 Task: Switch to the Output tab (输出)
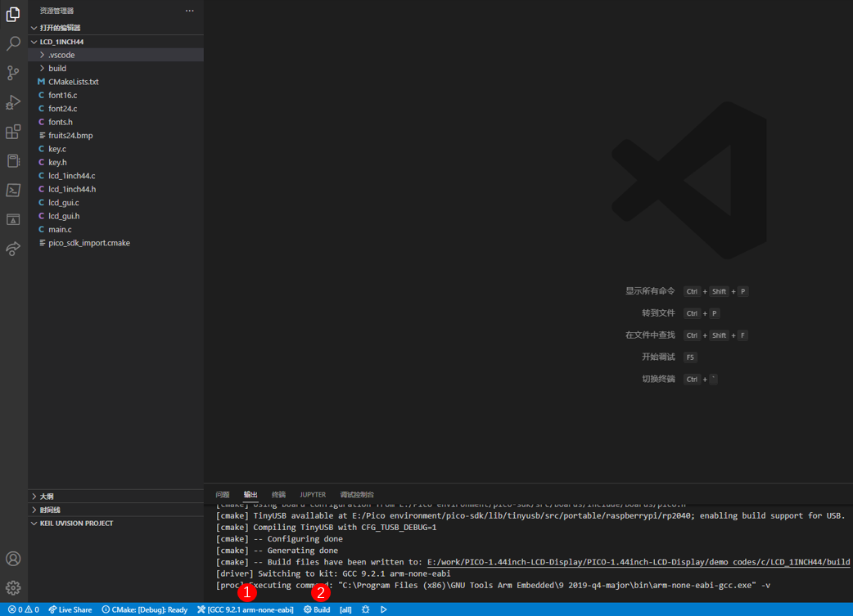click(250, 495)
